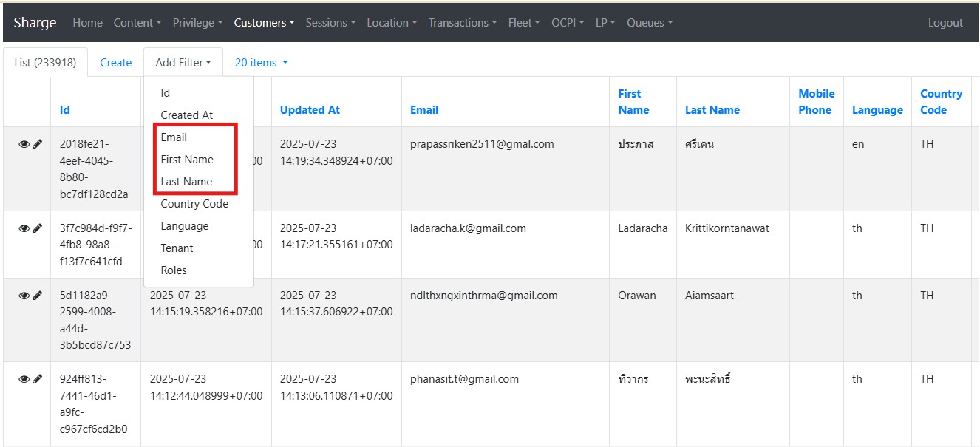980x447 pixels.
Task: Click the pencil edit icon for prapassriken2511 row
Action: click(x=38, y=145)
